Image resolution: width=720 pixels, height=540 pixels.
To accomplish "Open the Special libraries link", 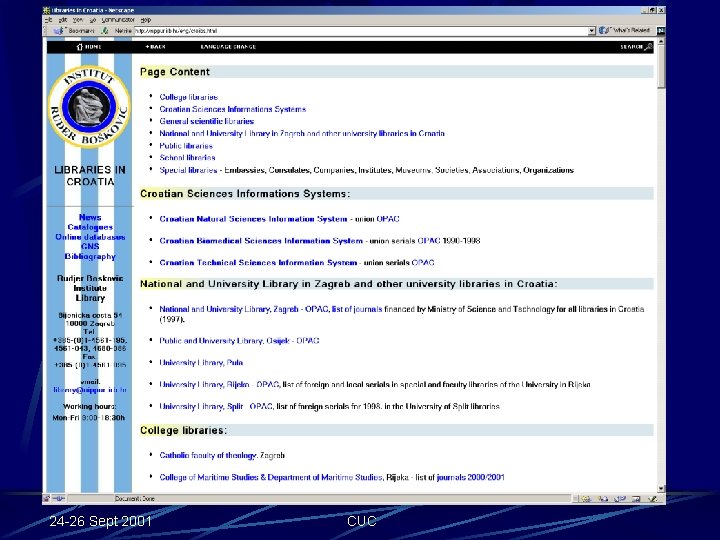I will [188, 170].
